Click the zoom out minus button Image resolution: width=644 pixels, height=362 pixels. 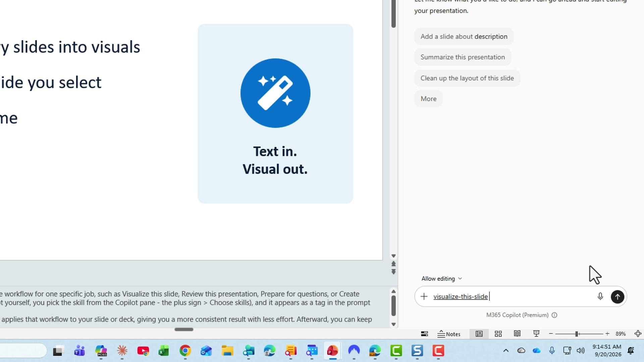click(x=551, y=334)
